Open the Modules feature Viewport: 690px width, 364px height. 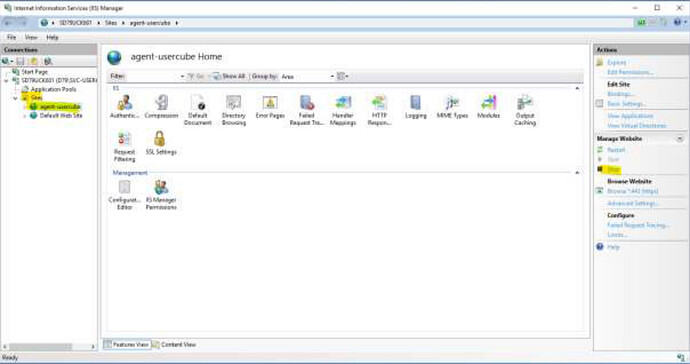click(x=488, y=107)
